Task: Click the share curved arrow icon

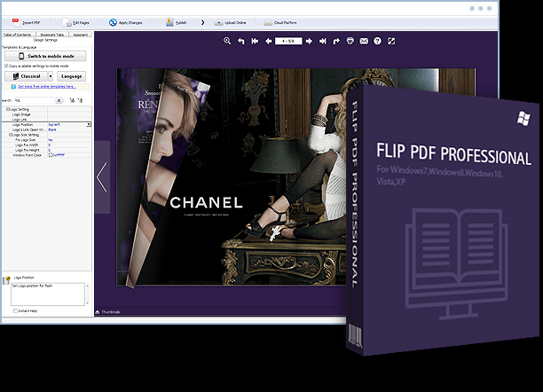Action: coord(336,41)
